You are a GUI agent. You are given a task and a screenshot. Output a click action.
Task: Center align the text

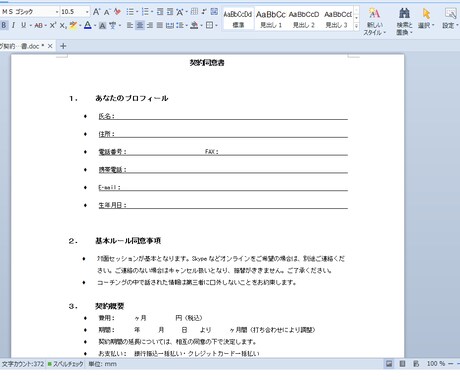pyautogui.click(x=140, y=25)
